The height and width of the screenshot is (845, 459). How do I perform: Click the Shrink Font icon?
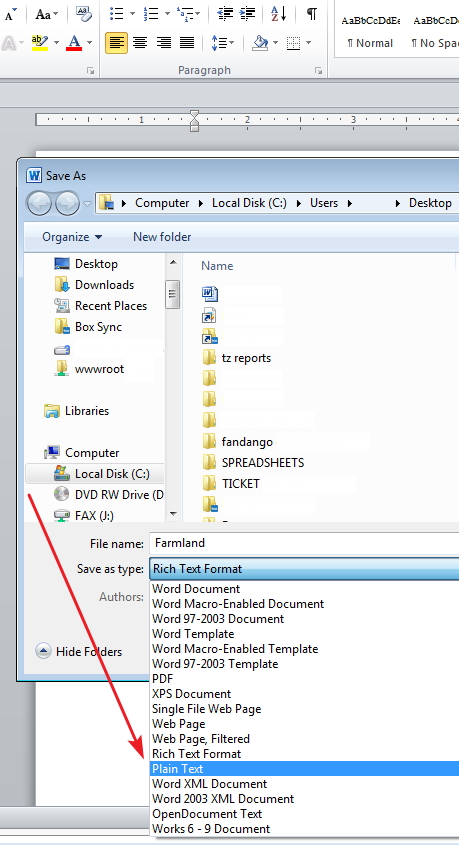click(10, 14)
